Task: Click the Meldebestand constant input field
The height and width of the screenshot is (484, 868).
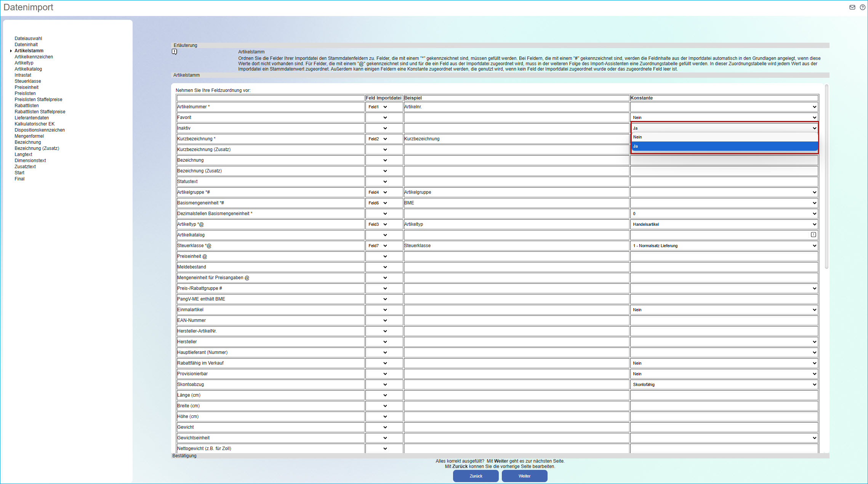Action: [724, 267]
